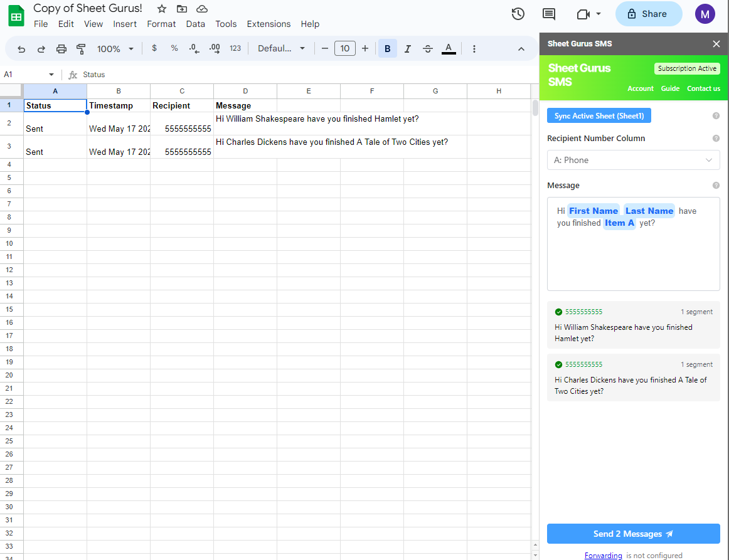Expand the Recipient Number Column dropdown
This screenshot has height=560, width=729.
[633, 161]
